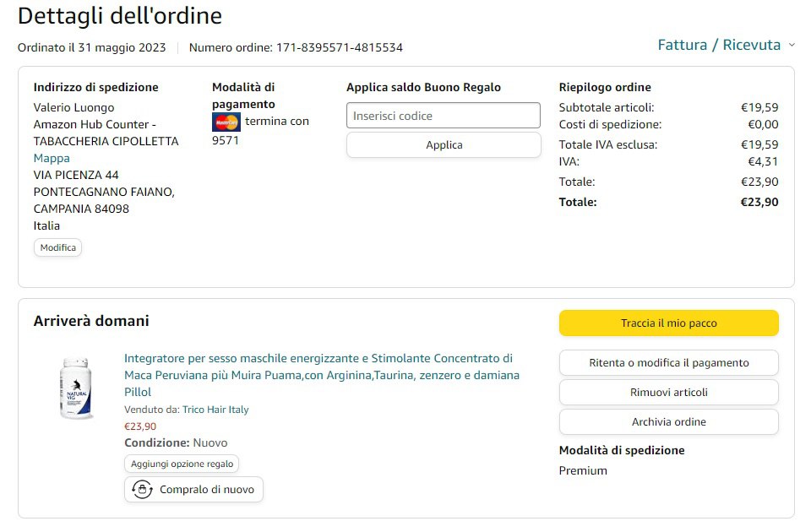Open the supplement bottle product thumbnail

pyautogui.click(x=77, y=388)
